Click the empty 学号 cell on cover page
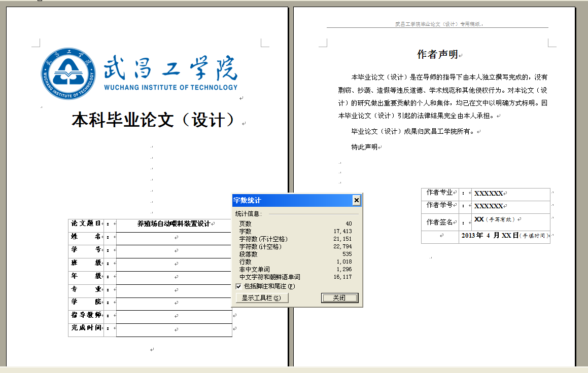The image size is (588, 373). click(x=174, y=251)
